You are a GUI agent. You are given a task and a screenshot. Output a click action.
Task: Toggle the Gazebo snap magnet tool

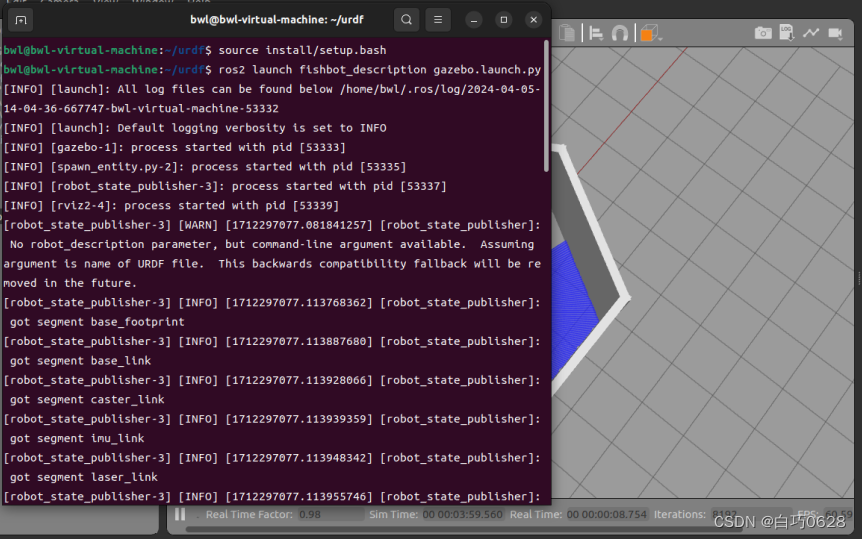tap(620, 34)
